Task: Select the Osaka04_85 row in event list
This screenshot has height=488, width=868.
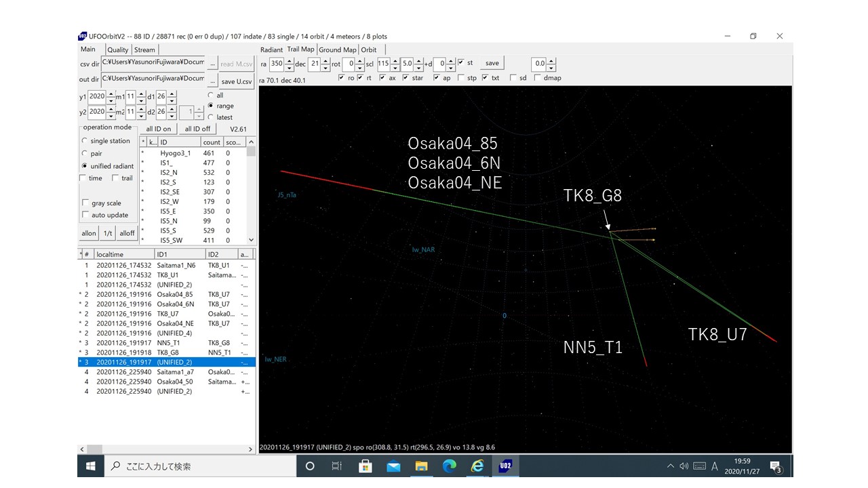Action: (174, 294)
